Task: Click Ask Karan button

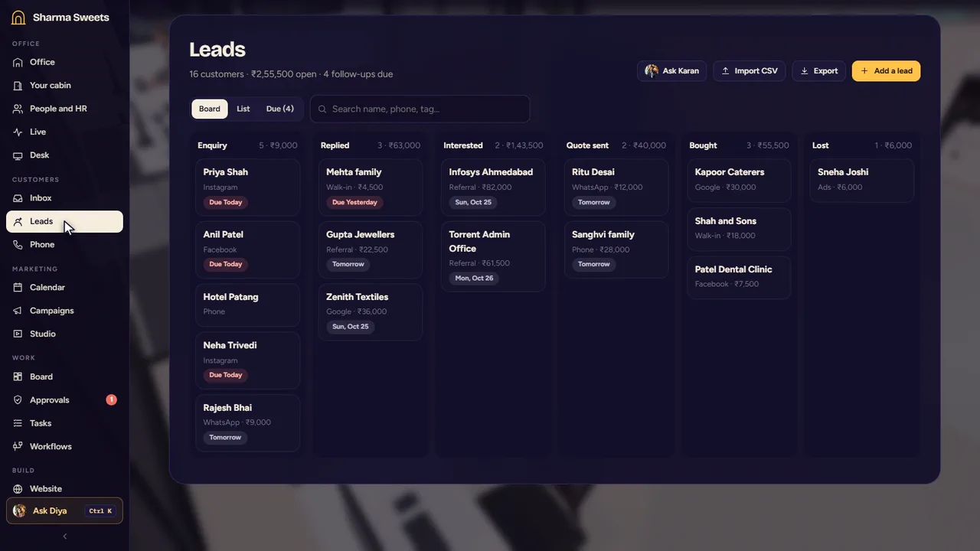Action: click(671, 71)
